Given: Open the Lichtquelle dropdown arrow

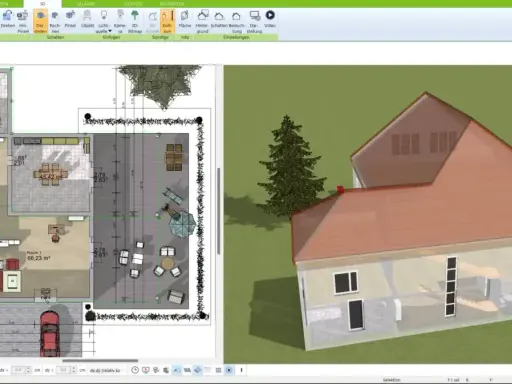Looking at the screenshot, I should click(110, 31).
